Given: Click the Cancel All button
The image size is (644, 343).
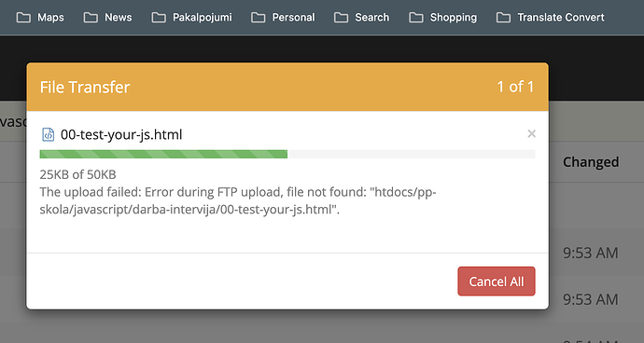Looking at the screenshot, I should point(497,281).
